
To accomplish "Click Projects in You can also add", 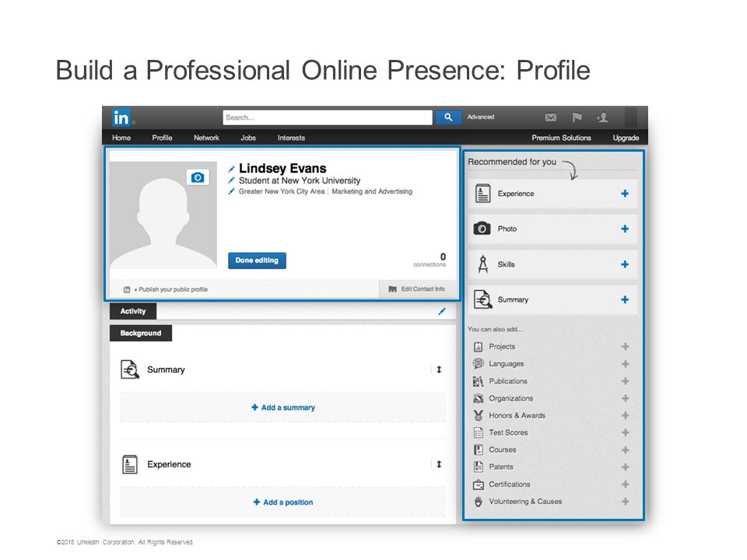I will click(502, 347).
